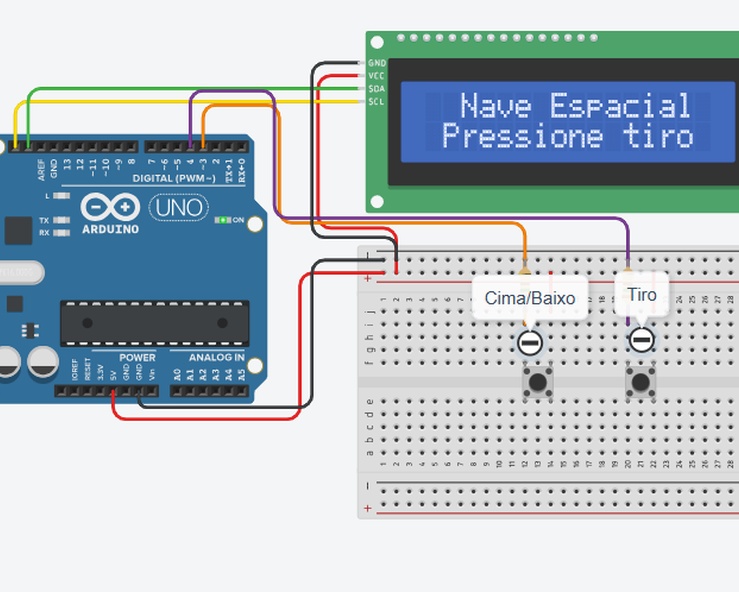Click the Arduino analog pin A0

tap(177, 391)
